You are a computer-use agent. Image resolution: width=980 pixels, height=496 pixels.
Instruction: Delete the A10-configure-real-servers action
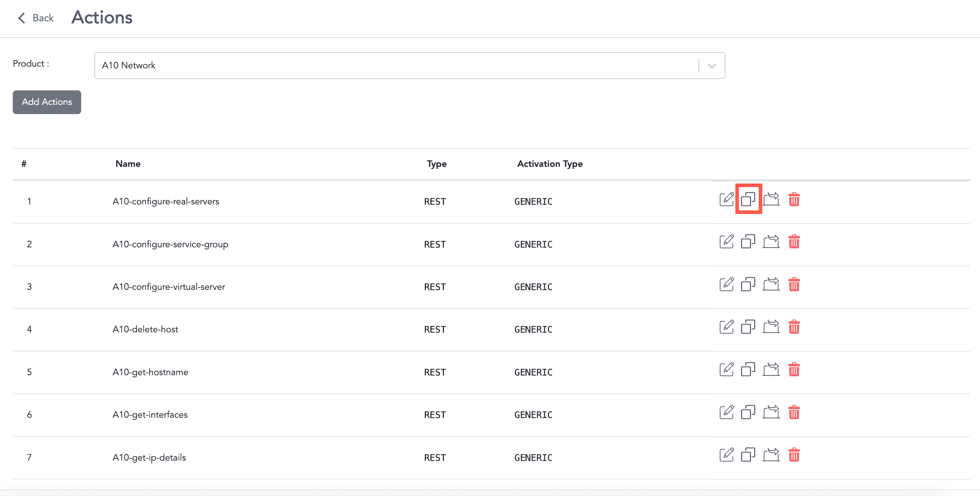pyautogui.click(x=794, y=199)
